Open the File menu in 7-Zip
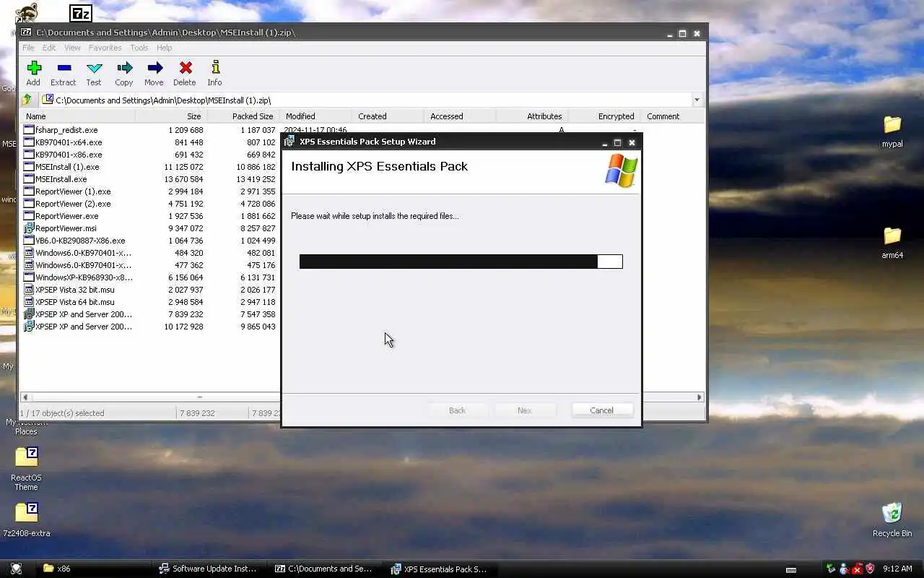 (28, 48)
